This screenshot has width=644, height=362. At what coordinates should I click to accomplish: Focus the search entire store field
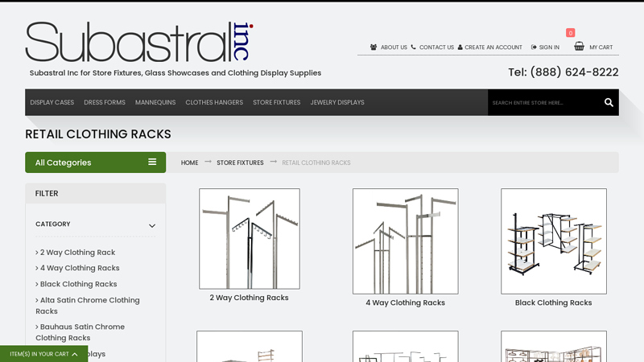[544, 103]
